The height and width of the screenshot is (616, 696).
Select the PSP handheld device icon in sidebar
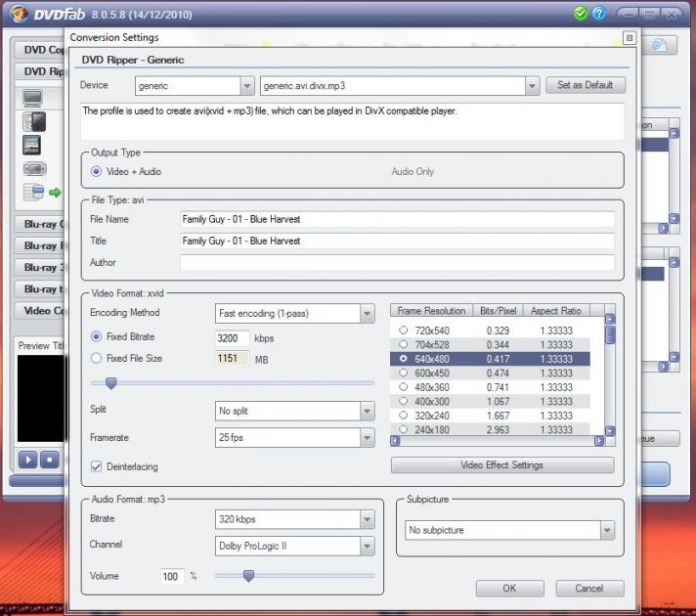click(x=35, y=169)
